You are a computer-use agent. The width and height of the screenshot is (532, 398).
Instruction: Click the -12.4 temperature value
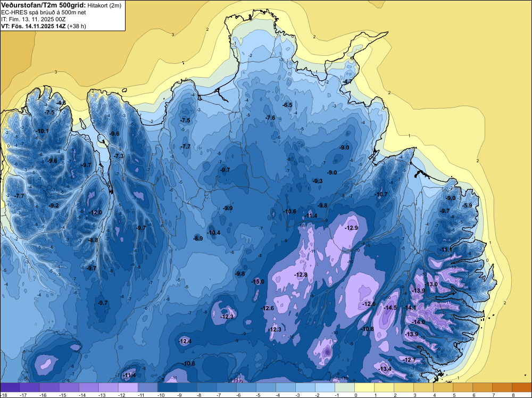tap(185, 342)
